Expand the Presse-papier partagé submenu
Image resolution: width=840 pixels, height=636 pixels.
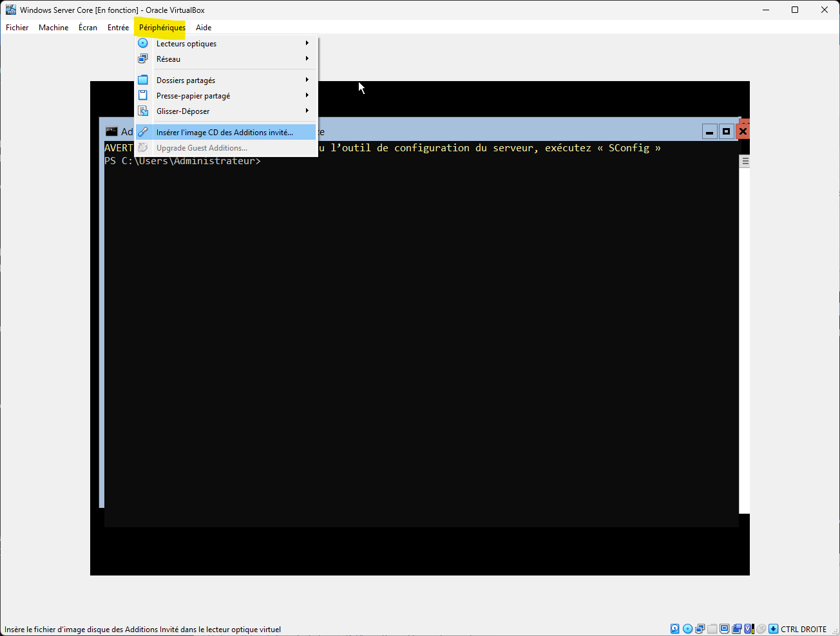coord(225,95)
